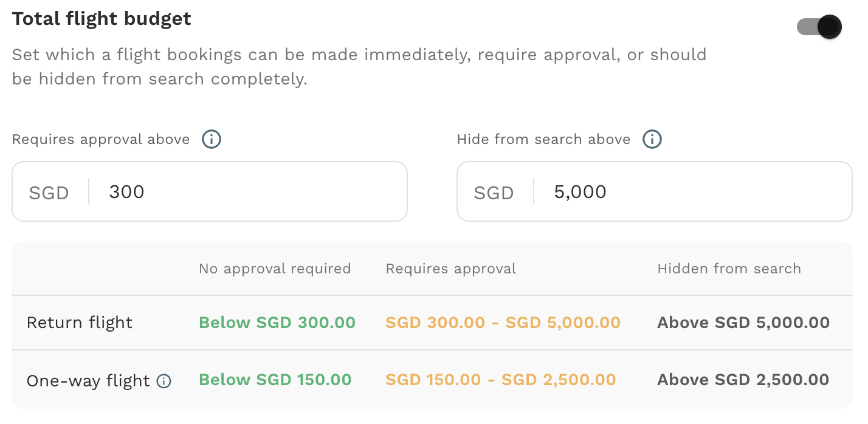Click info icon beside Requires approval above

pos(212,140)
